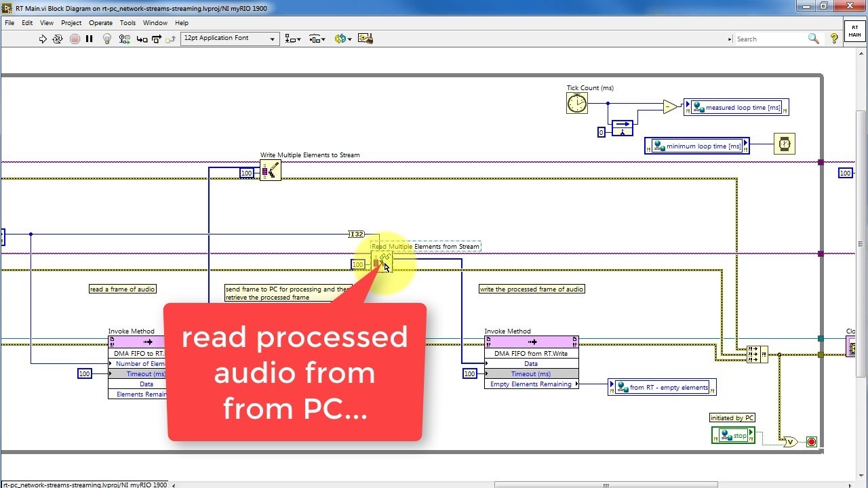Select 'from RT - empty elements' shared variable
868x488 pixels.
(662, 387)
